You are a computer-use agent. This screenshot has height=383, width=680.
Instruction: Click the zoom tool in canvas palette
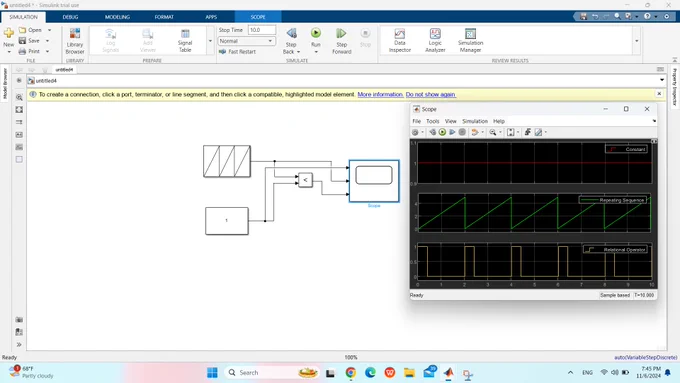(19, 97)
